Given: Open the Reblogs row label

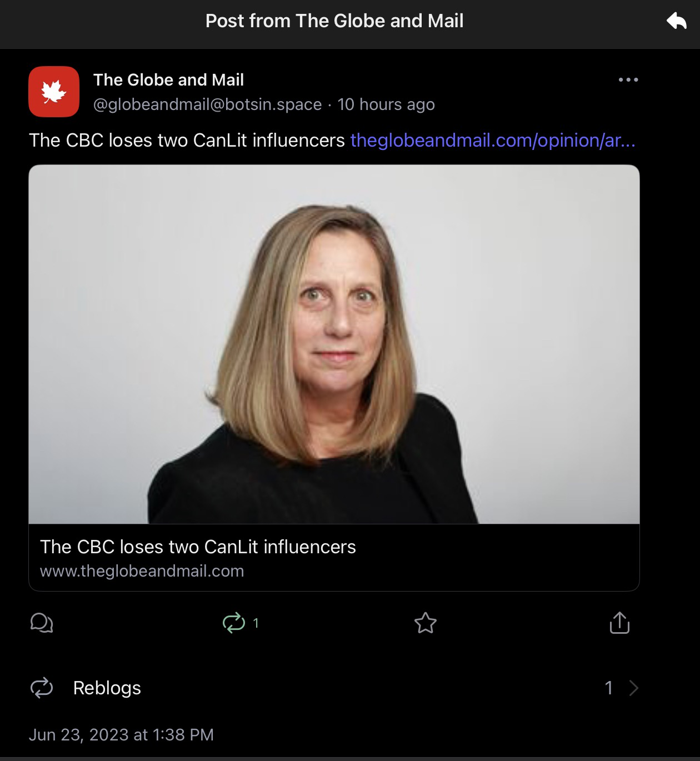Looking at the screenshot, I should [107, 688].
